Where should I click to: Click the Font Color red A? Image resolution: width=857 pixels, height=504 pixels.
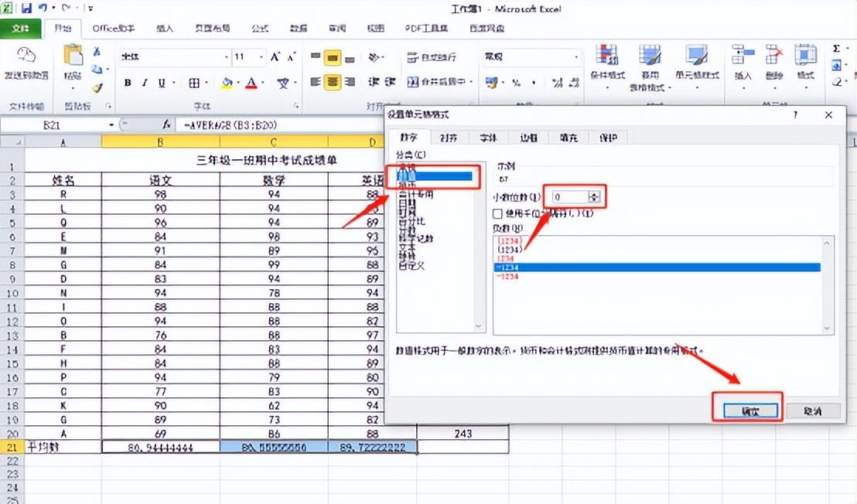(251, 83)
